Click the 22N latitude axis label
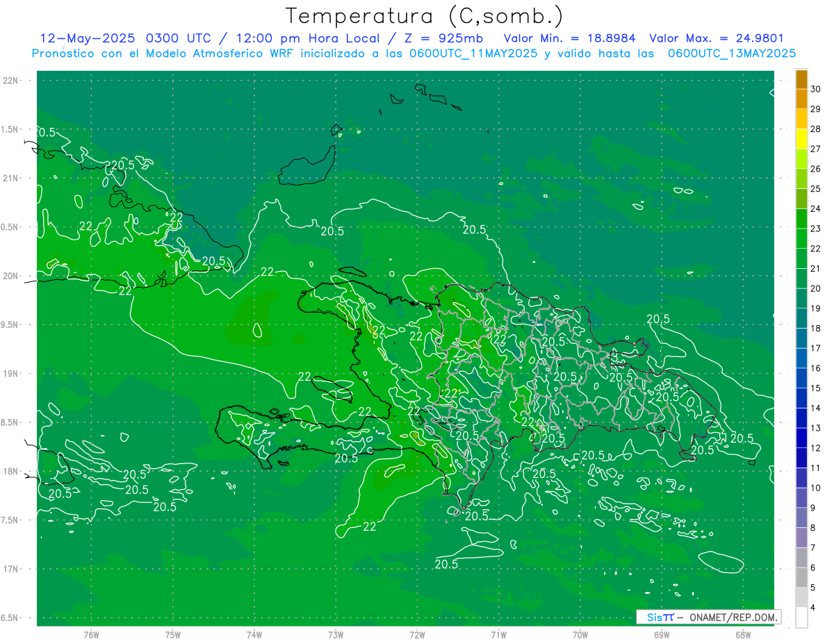This screenshot has height=644, width=834. 11,81
